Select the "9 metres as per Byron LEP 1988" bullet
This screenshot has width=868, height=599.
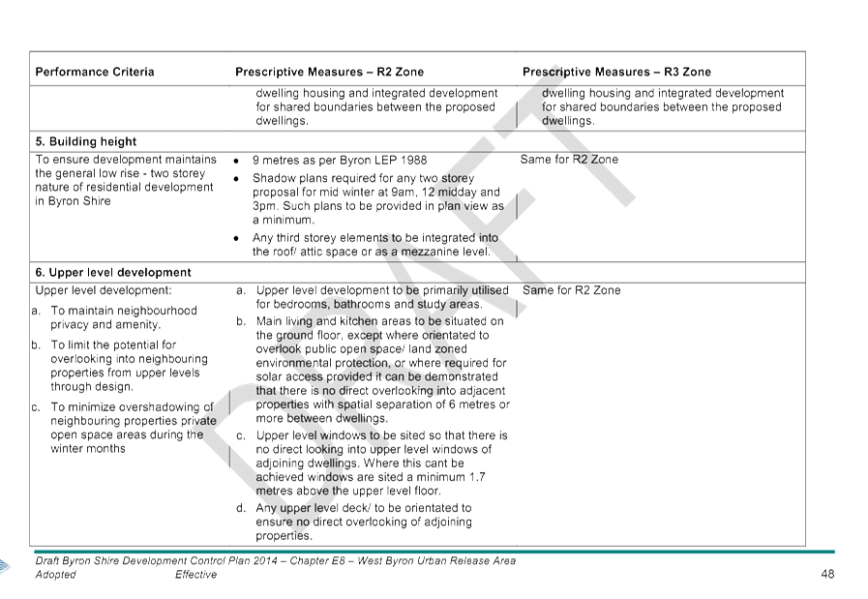pyautogui.click(x=340, y=161)
